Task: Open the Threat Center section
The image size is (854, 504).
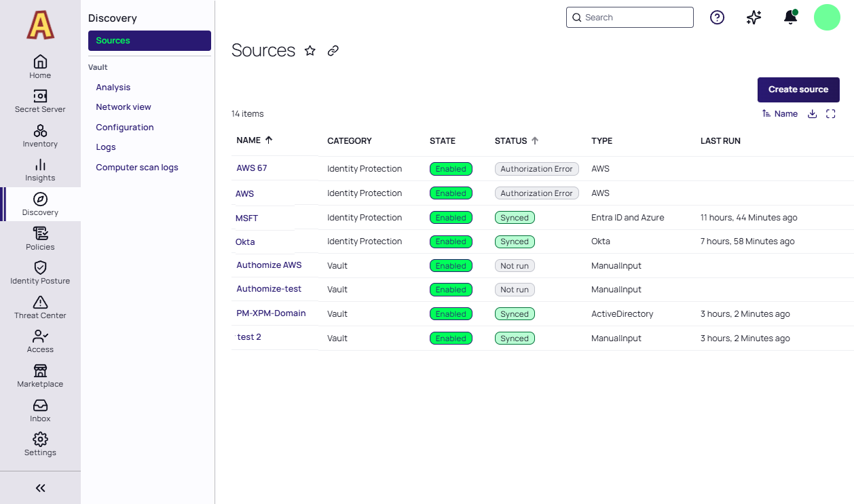Action: click(40, 307)
